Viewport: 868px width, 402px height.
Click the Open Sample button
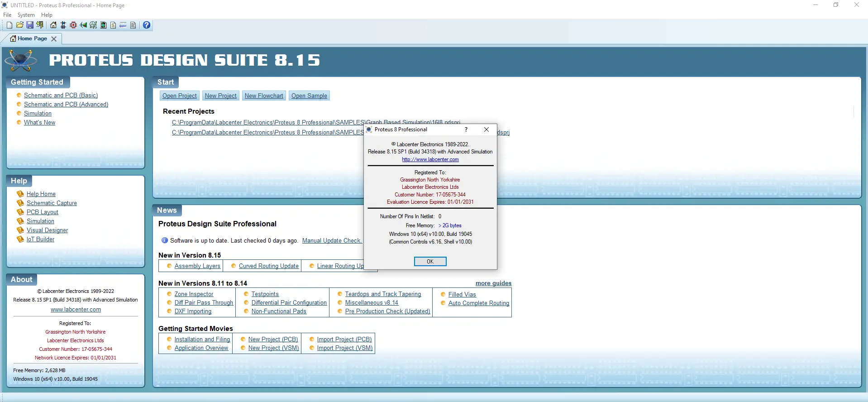309,96
